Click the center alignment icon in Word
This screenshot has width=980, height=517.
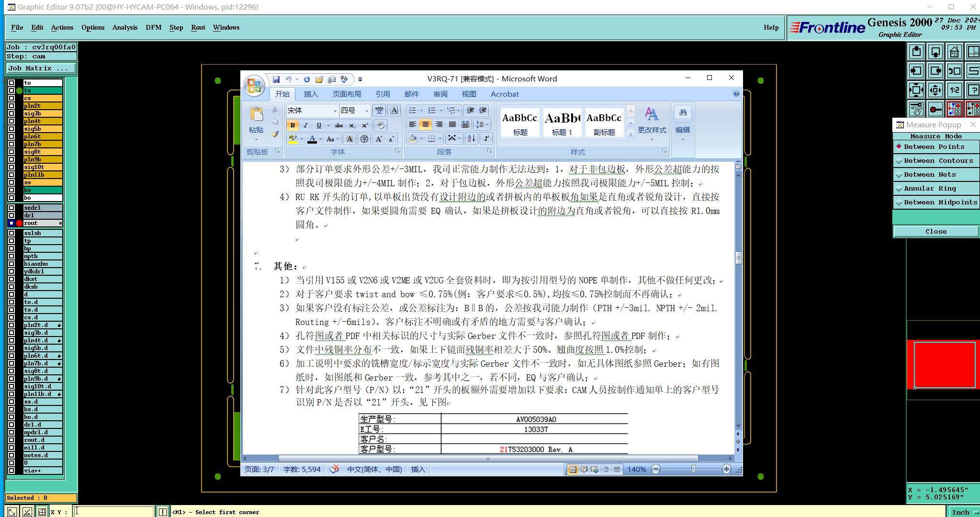[425, 124]
